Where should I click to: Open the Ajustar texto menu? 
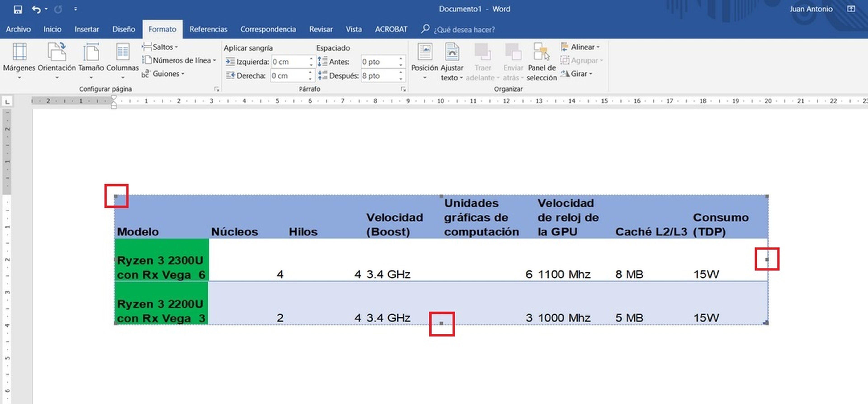pos(452,62)
